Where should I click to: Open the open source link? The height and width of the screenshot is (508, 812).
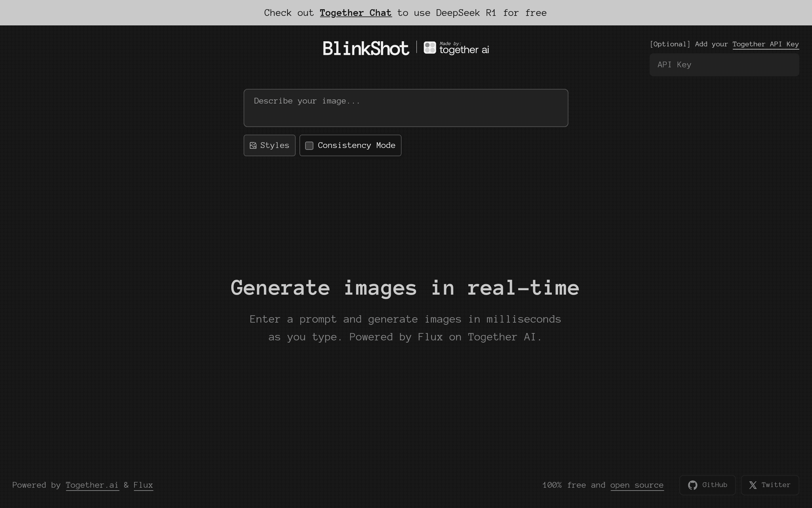637,485
